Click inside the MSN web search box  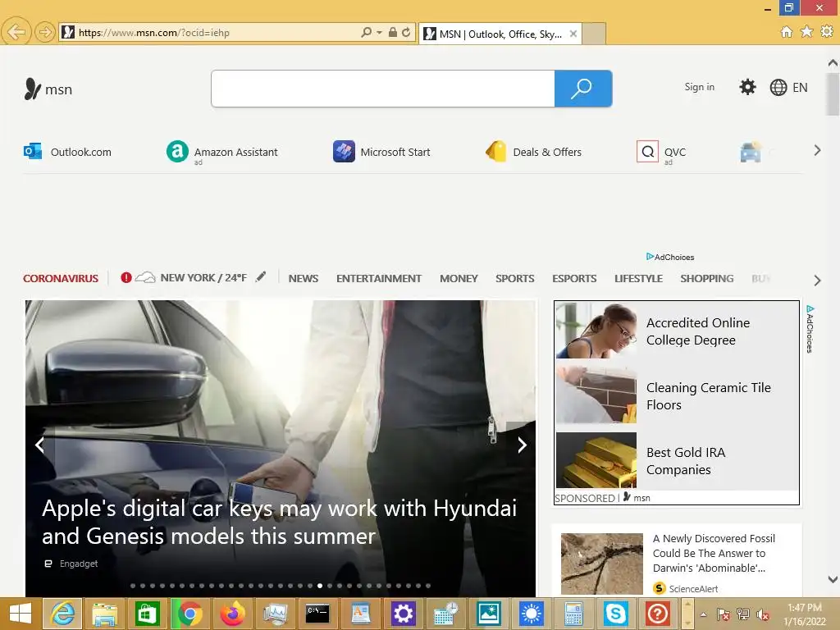pos(383,89)
